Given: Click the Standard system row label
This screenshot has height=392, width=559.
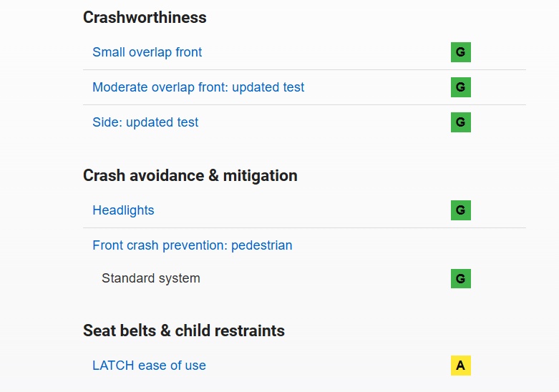Looking at the screenshot, I should [151, 278].
